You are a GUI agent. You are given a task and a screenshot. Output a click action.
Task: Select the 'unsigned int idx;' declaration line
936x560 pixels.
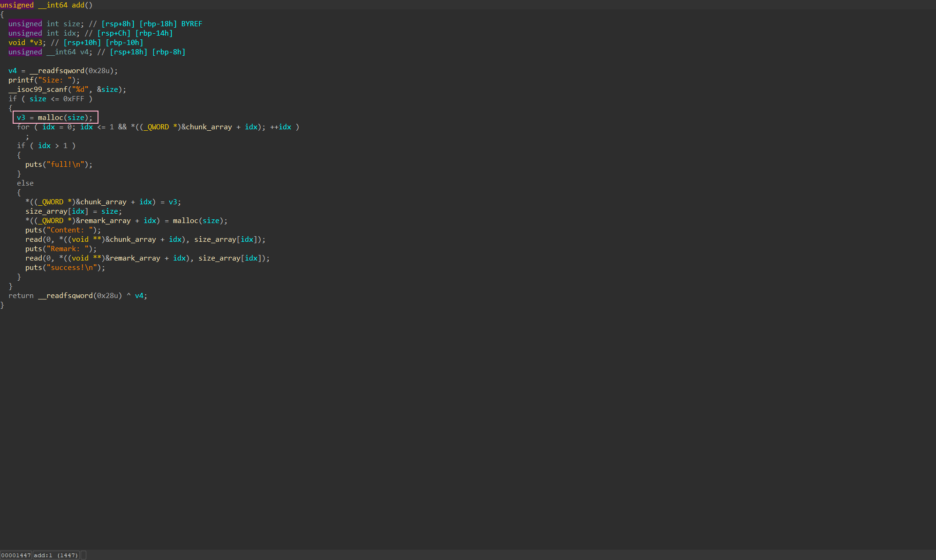click(91, 33)
